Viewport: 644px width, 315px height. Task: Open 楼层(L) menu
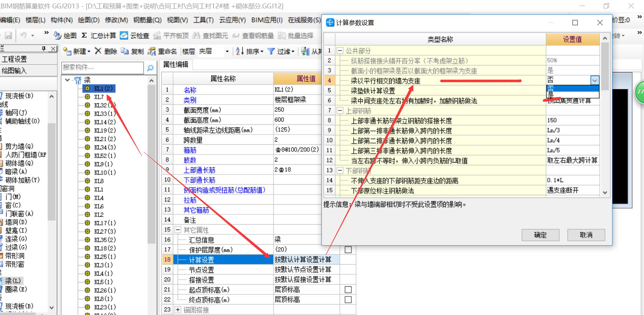(x=35, y=20)
